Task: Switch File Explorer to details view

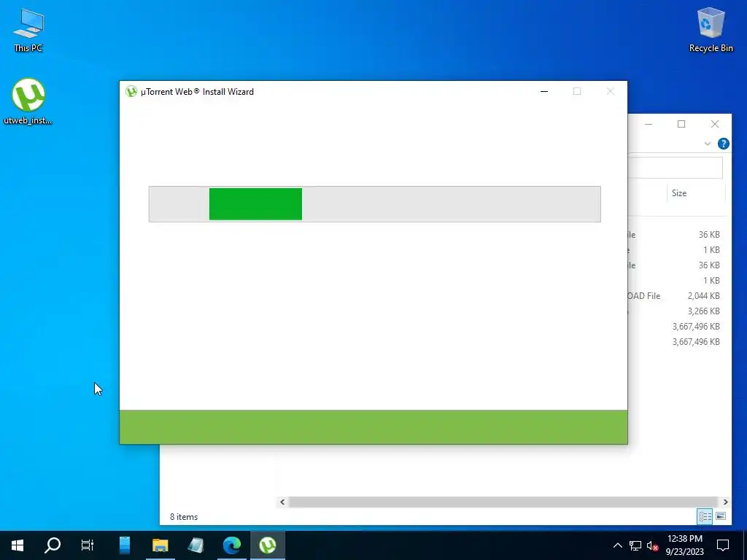Action: (x=705, y=516)
